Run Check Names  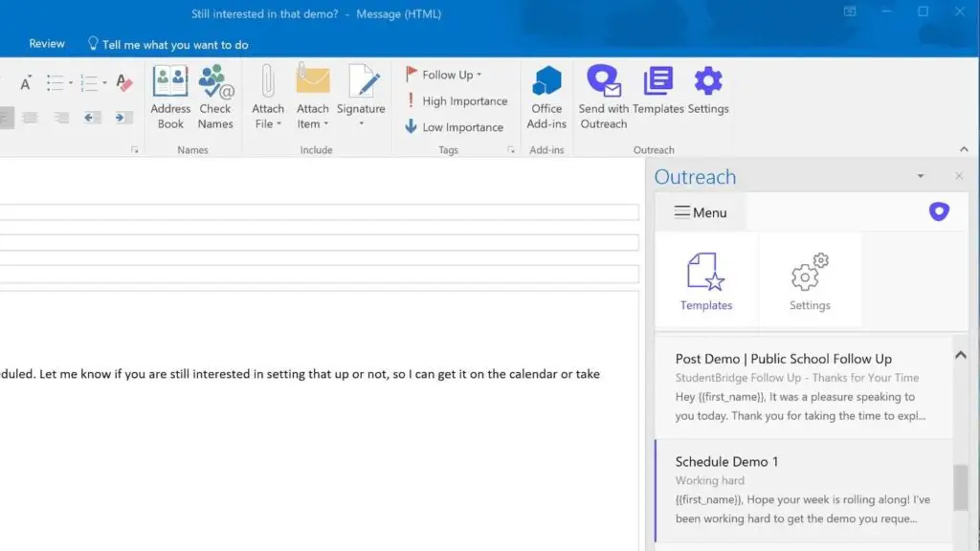pyautogui.click(x=215, y=99)
